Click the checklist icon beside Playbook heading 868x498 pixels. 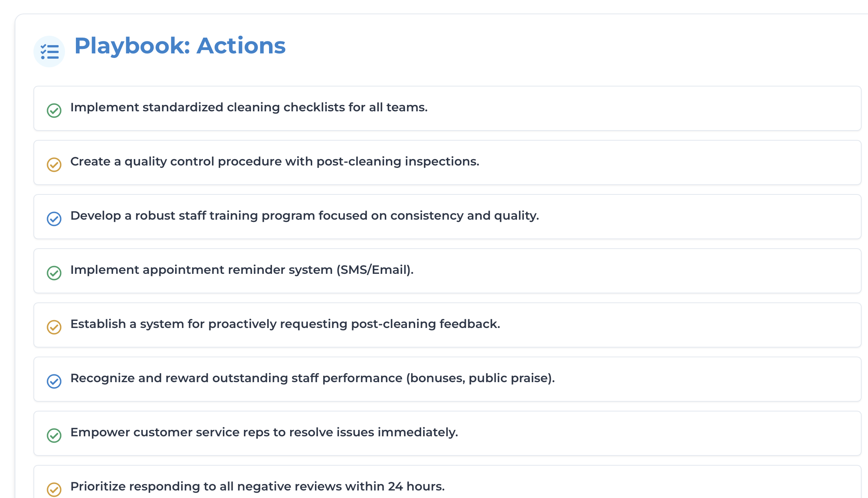coord(49,52)
